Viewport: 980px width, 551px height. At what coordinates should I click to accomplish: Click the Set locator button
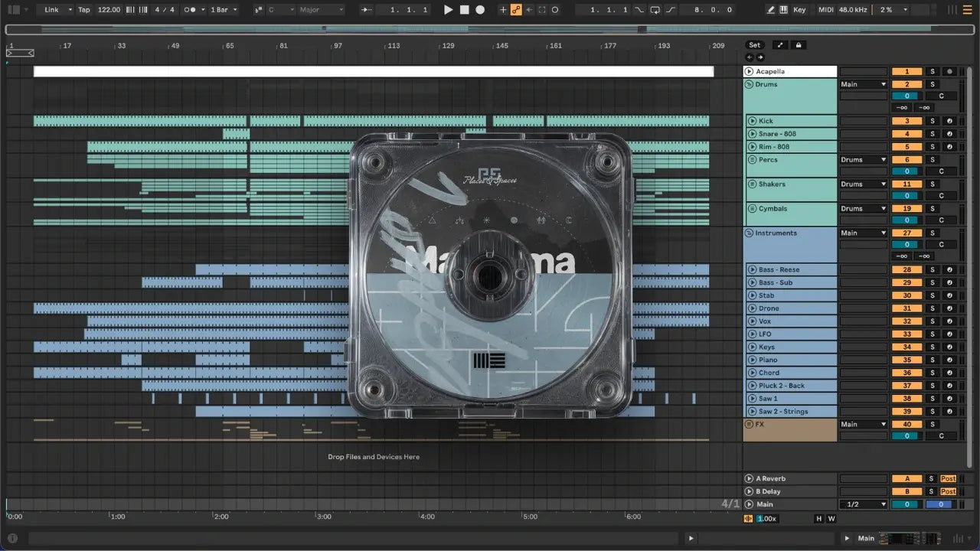[755, 45]
